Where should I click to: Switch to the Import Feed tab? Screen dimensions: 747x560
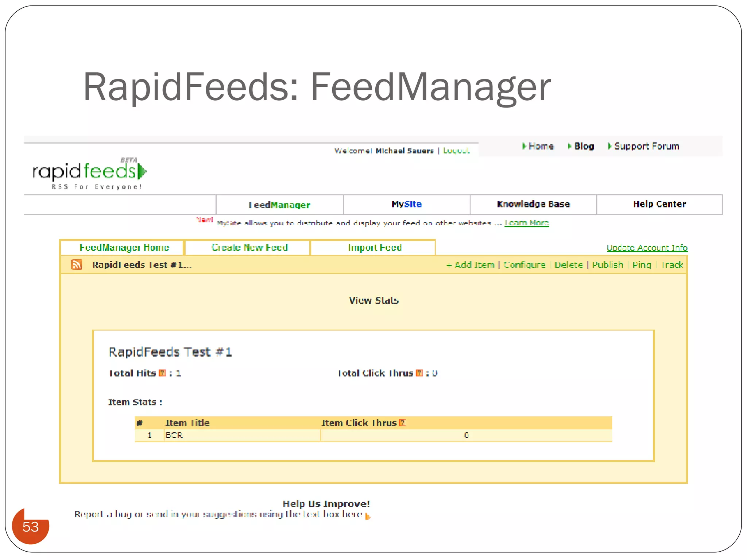click(x=373, y=248)
